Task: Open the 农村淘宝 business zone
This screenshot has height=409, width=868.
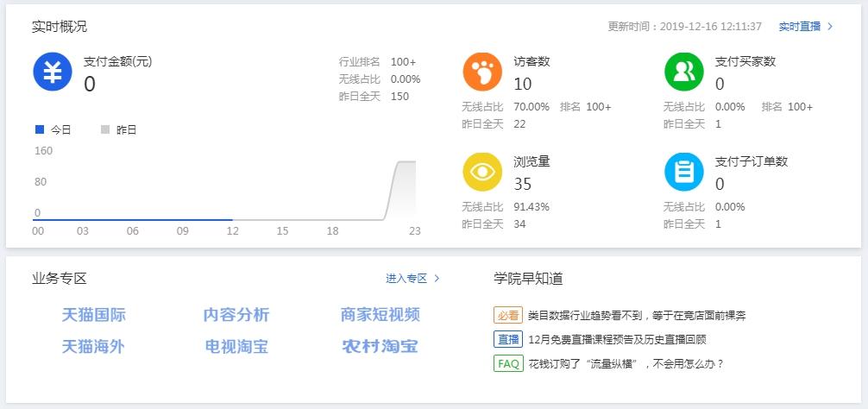Action: coord(380,347)
